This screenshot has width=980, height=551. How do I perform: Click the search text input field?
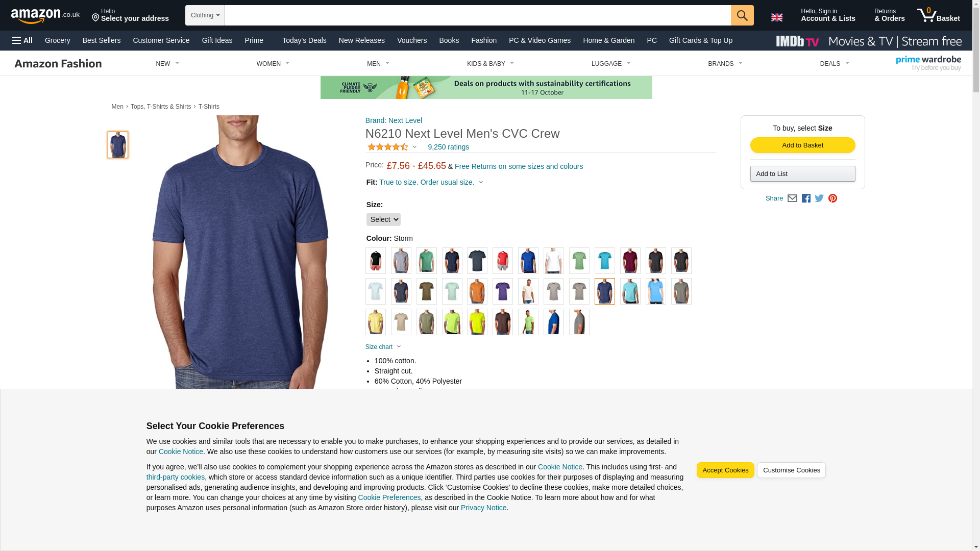coord(477,15)
